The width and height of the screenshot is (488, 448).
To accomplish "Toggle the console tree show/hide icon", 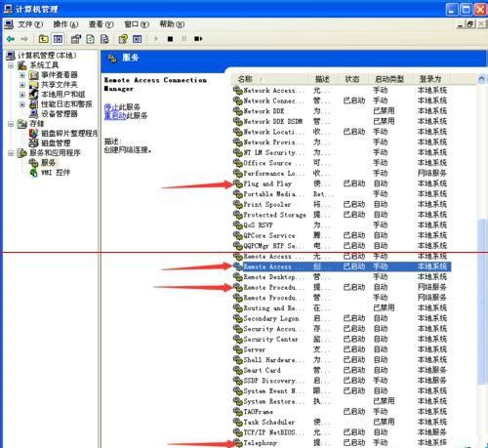I will (58, 39).
